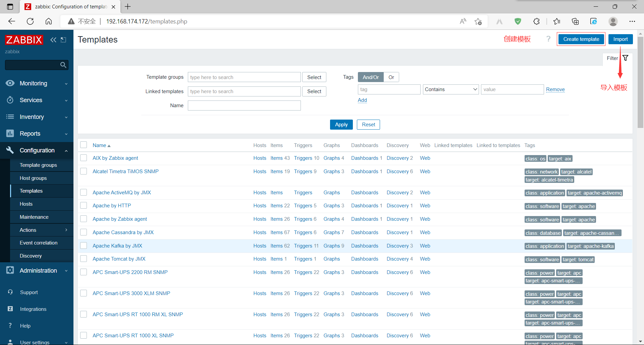Click the Zabbix logo
Screen dimensions: 644x345
(24, 40)
